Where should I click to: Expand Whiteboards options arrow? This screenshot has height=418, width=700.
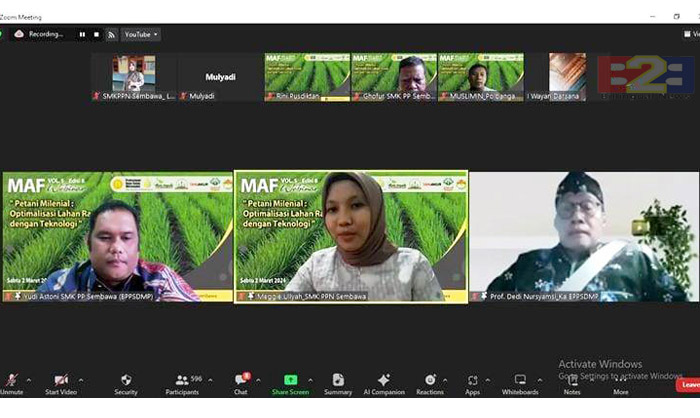tap(540, 380)
